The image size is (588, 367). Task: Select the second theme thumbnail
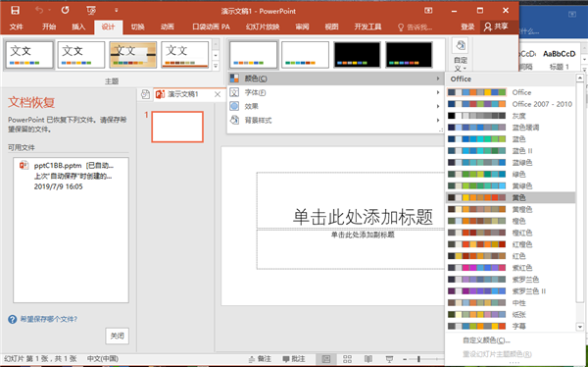pyautogui.click(x=81, y=55)
